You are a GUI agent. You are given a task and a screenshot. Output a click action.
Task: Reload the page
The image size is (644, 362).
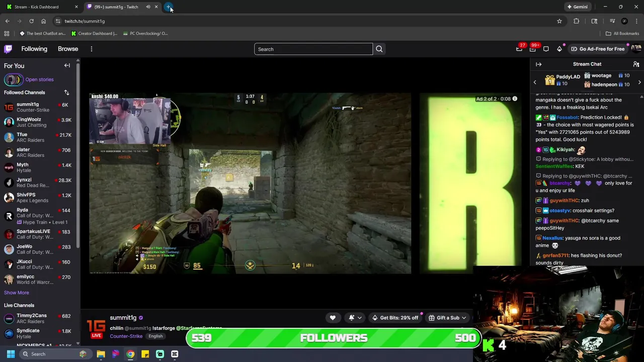point(31,21)
